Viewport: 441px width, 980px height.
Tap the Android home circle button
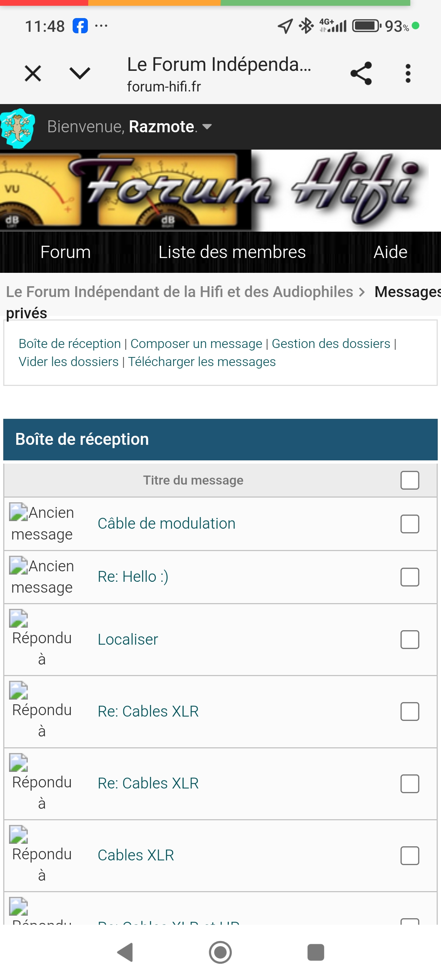click(x=220, y=952)
